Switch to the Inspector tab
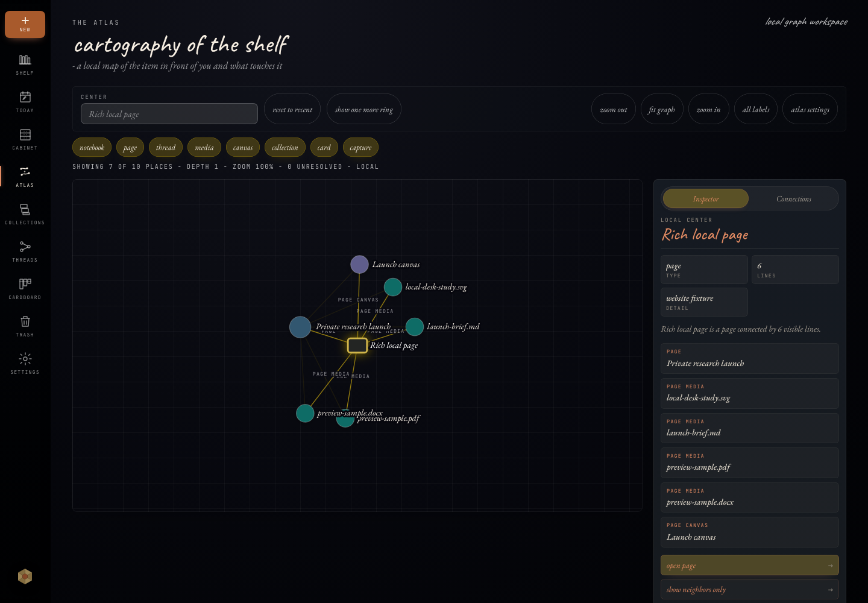This screenshot has height=603, width=868. point(706,198)
